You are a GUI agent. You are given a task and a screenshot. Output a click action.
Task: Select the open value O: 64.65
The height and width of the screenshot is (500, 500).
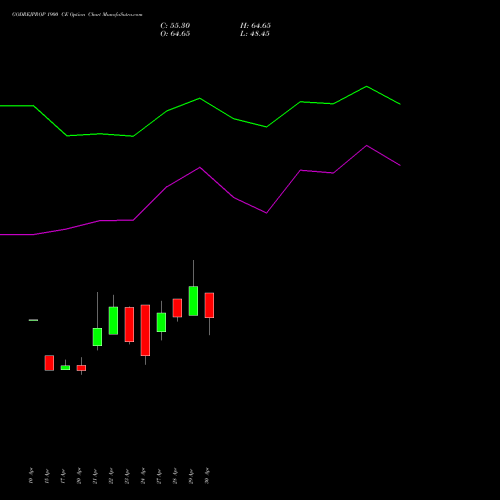click(175, 34)
